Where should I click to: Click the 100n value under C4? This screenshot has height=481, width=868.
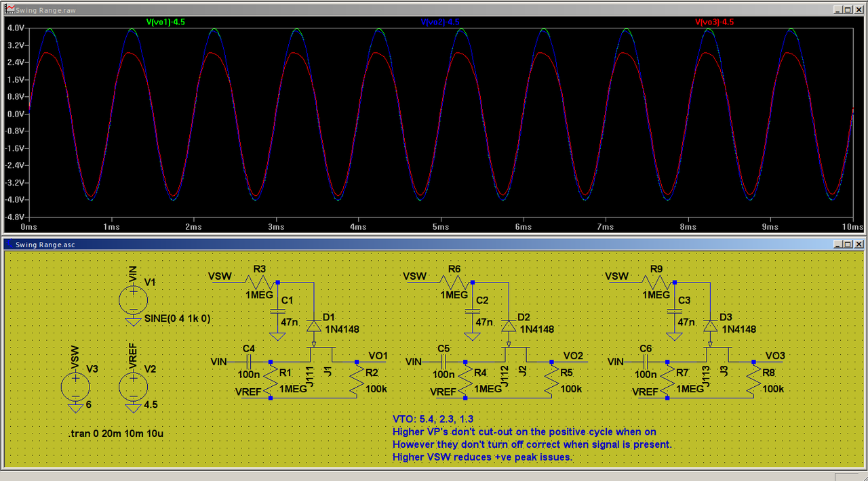pyautogui.click(x=249, y=375)
